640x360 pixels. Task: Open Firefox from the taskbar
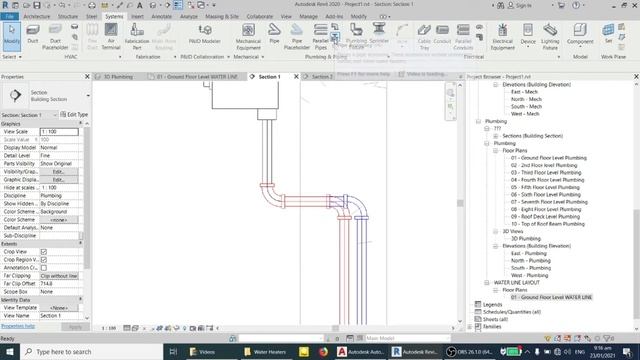click(323, 351)
